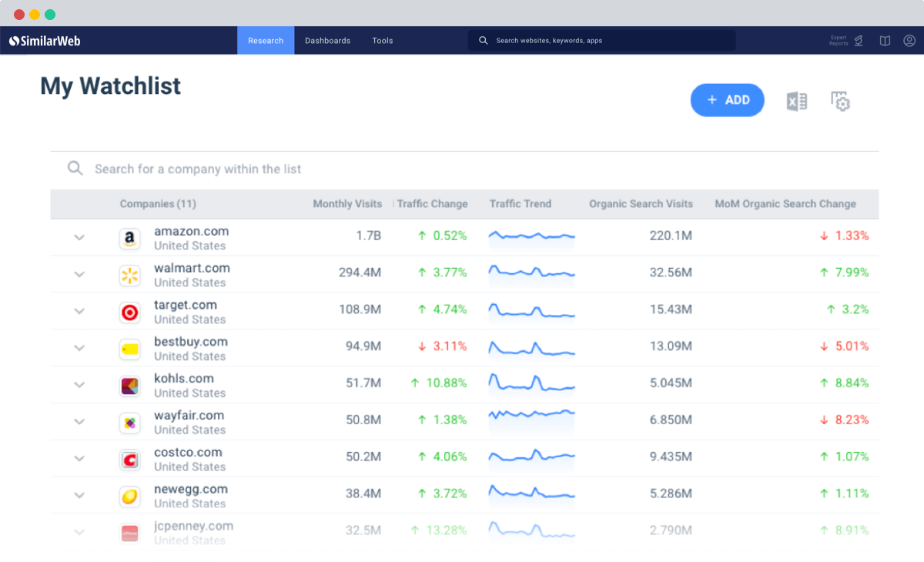The image size is (924, 562).
Task: Click Search for a company within the list field
Action: click(464, 169)
